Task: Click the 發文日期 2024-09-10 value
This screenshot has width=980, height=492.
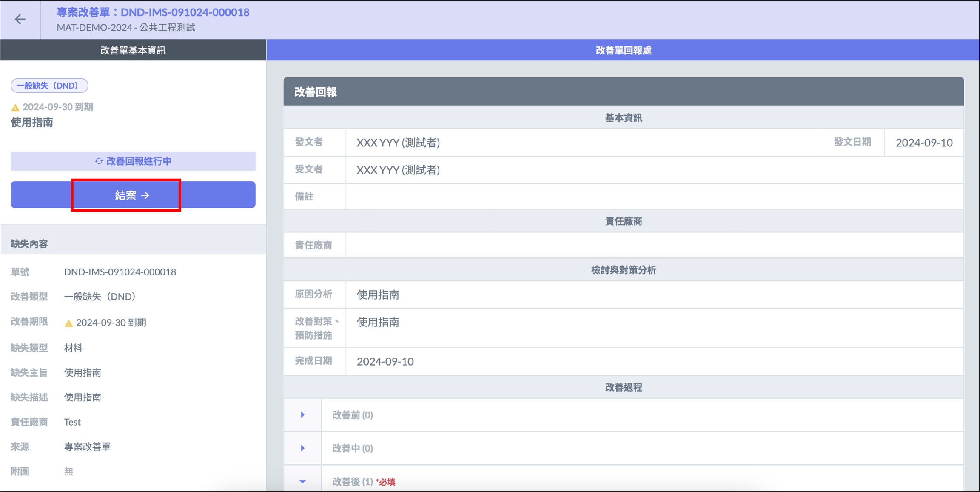Action: (923, 143)
